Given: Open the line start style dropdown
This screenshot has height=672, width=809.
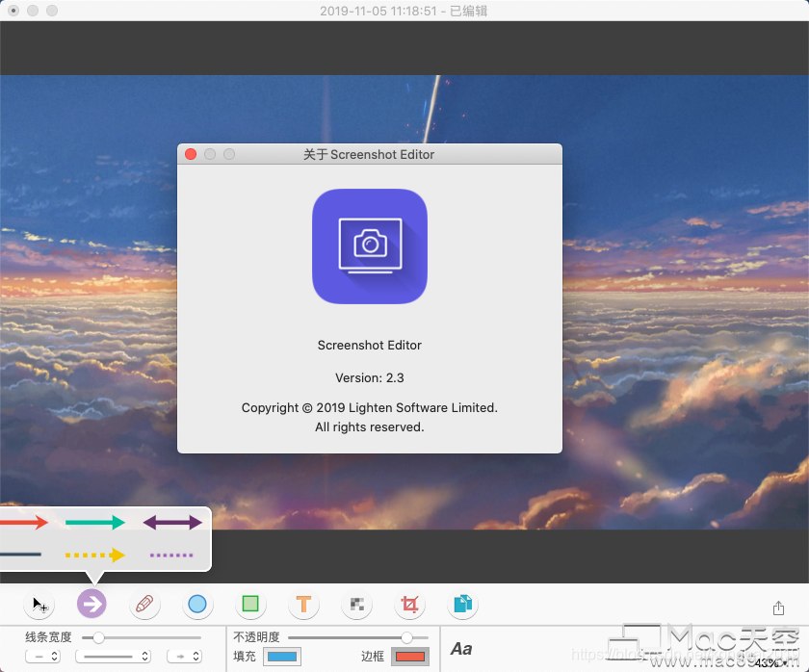Looking at the screenshot, I should pos(42,656).
